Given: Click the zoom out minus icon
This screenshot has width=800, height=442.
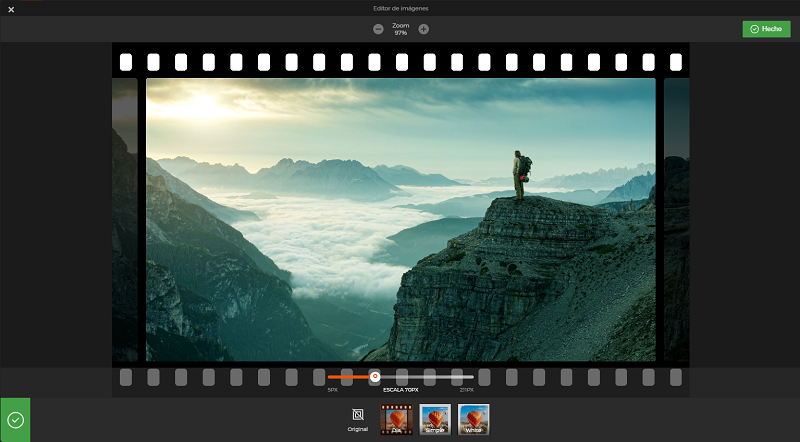Looking at the screenshot, I should click(x=378, y=29).
